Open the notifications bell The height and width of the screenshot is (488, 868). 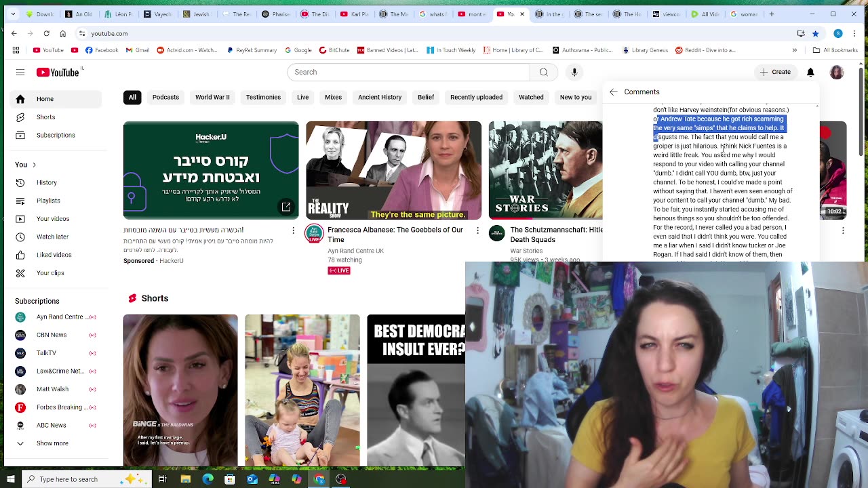pos(810,73)
